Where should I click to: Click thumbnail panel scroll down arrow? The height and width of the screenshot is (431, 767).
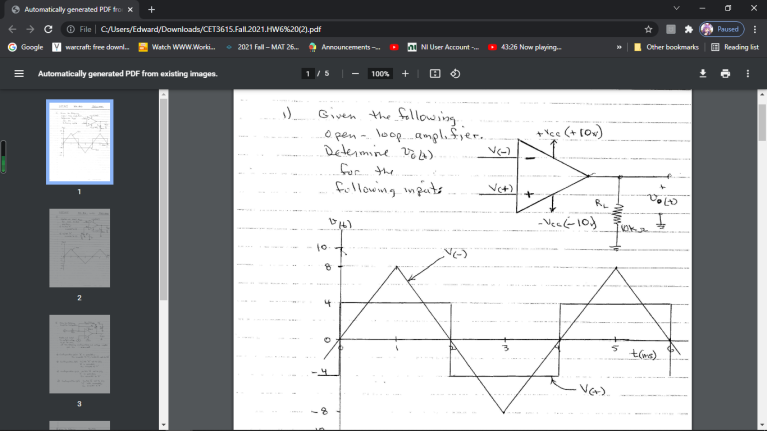(163, 426)
